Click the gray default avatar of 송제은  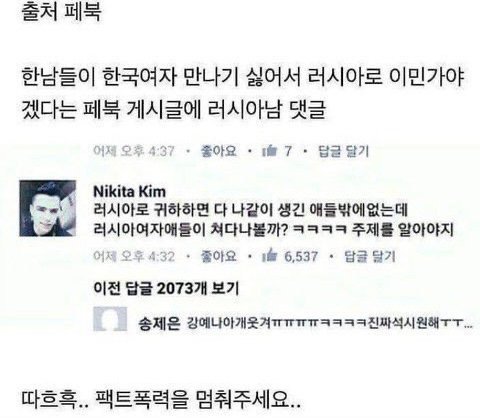tap(110, 319)
